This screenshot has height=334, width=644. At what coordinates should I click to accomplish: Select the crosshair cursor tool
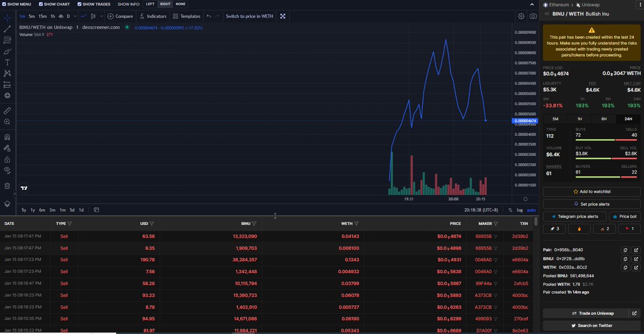pos(8,18)
